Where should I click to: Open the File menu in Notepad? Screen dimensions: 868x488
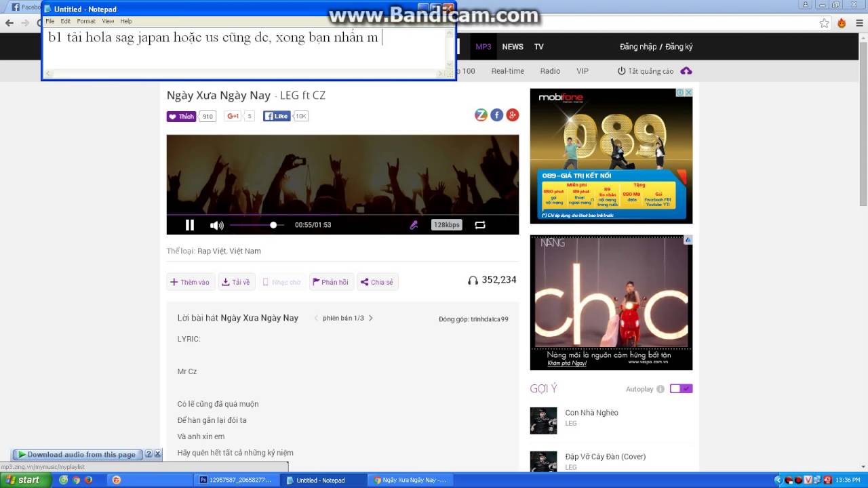pos(50,21)
